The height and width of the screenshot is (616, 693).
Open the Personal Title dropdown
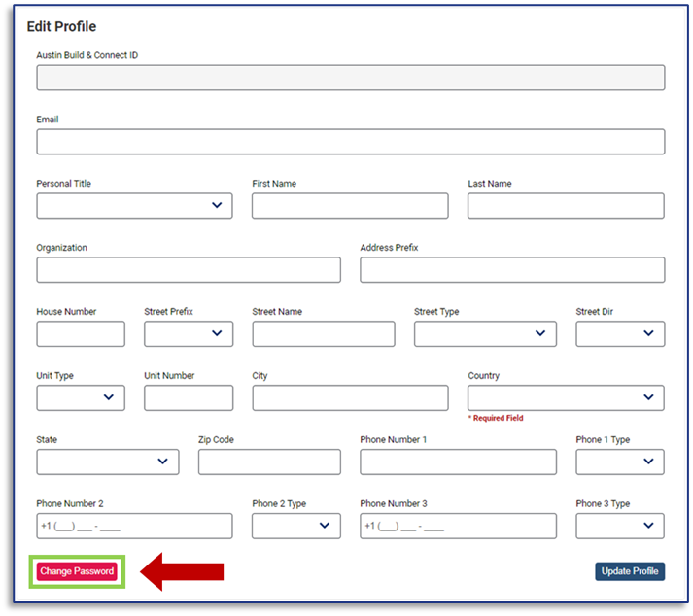click(x=134, y=206)
